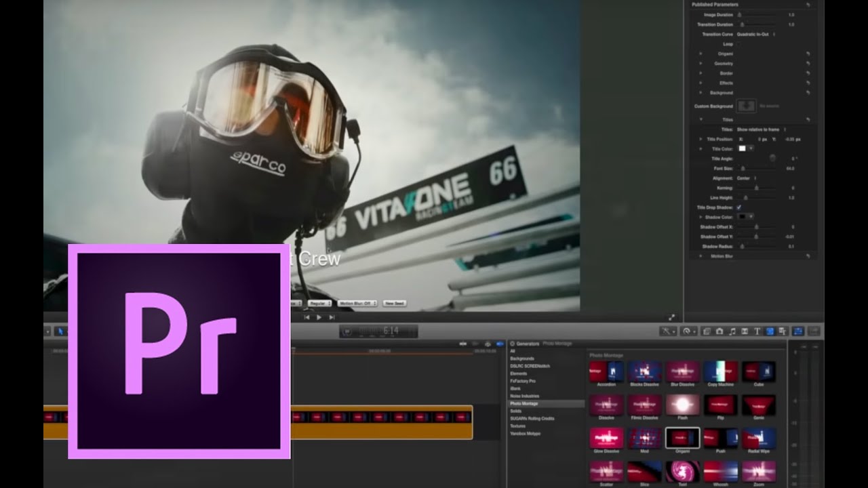
Task: Select the Backgrounds category
Action: pos(522,359)
